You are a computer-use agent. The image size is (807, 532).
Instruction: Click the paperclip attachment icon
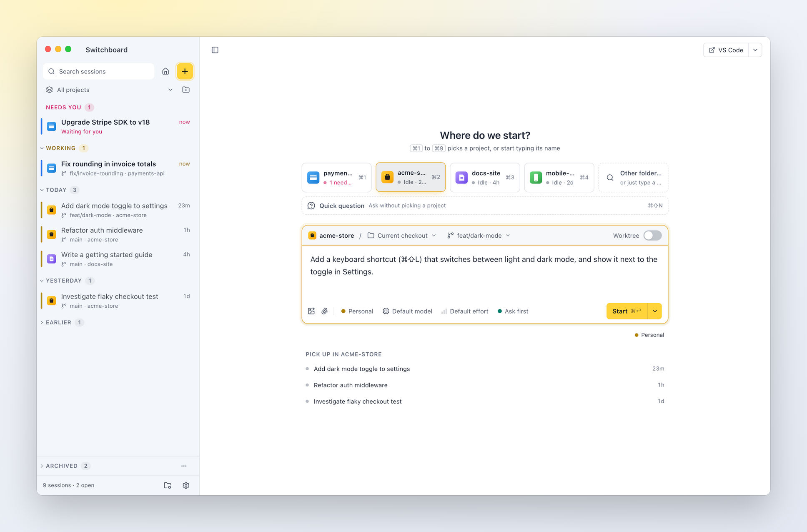point(325,311)
